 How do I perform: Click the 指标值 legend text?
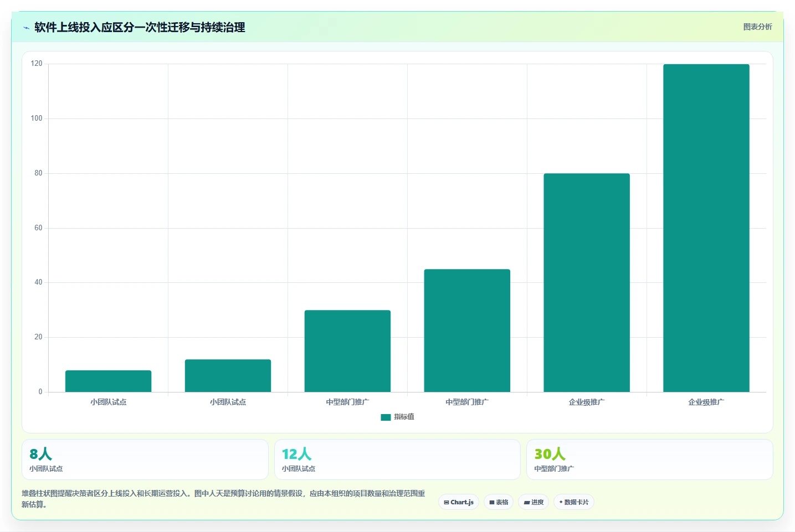[x=404, y=417]
